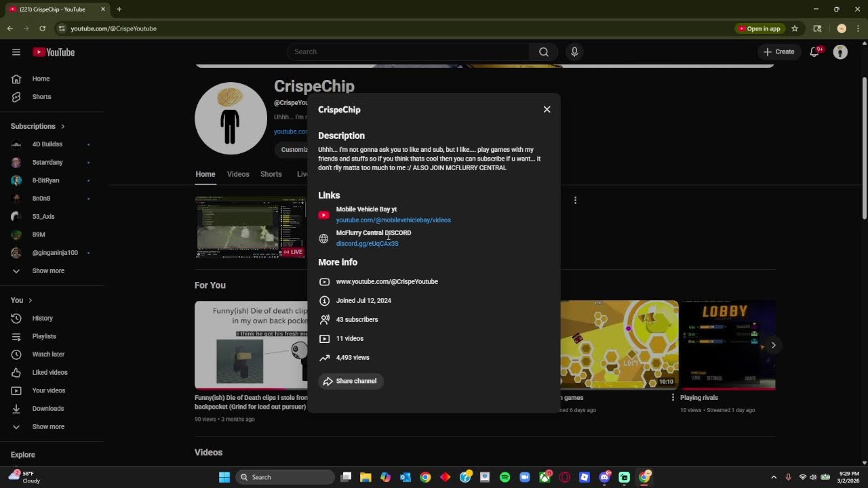Image resolution: width=868 pixels, height=488 pixels.
Task: Open the Mobile Vehicle Bay videos link
Action: point(393,220)
